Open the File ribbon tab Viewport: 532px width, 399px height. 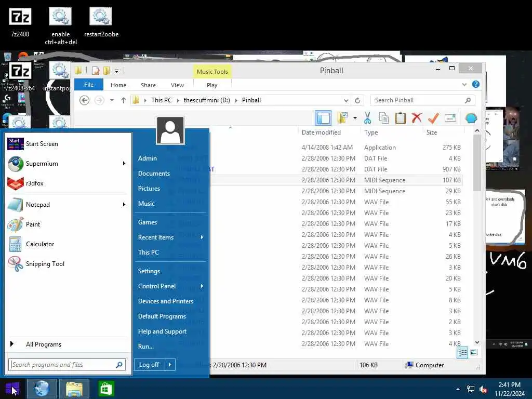point(88,85)
